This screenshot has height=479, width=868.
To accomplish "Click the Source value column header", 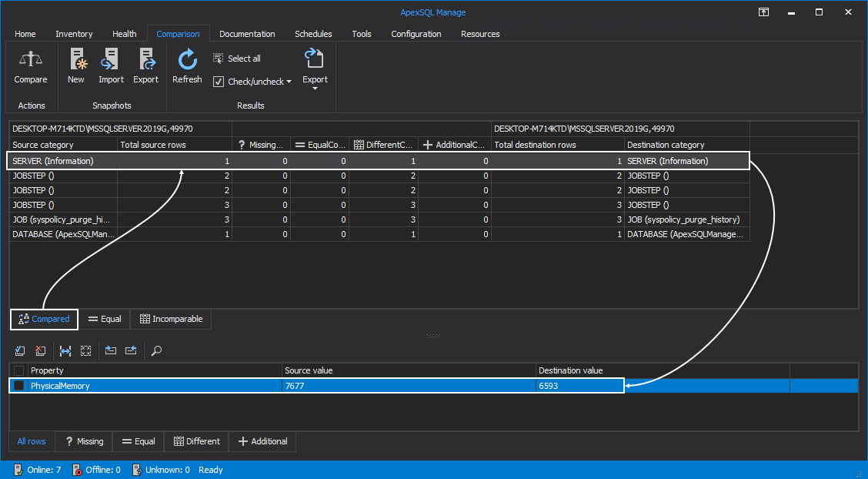I will pyautogui.click(x=409, y=370).
